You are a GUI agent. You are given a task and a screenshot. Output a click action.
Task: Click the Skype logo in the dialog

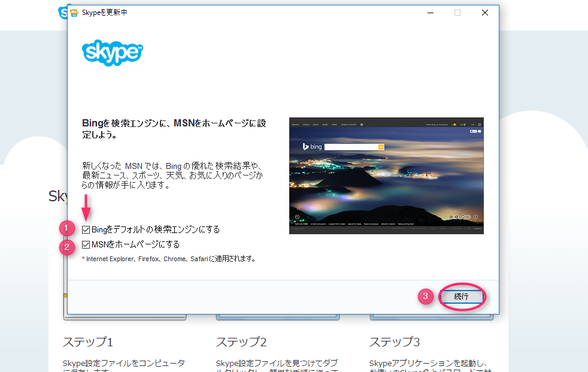[x=112, y=53]
